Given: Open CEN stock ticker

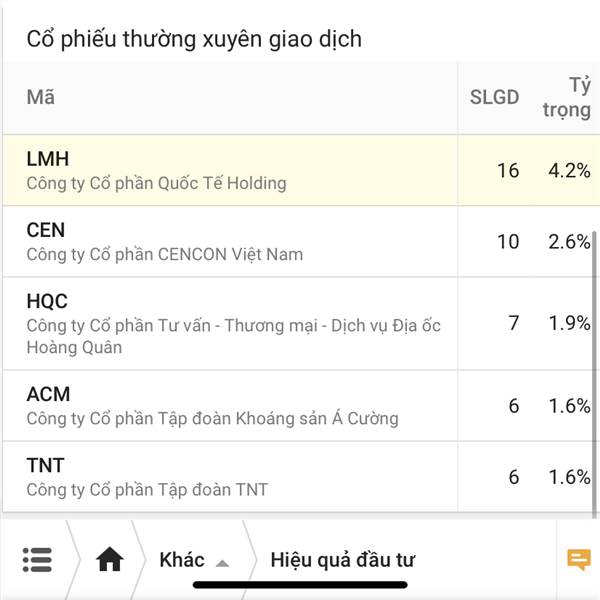Looking at the screenshot, I should pos(46,230).
